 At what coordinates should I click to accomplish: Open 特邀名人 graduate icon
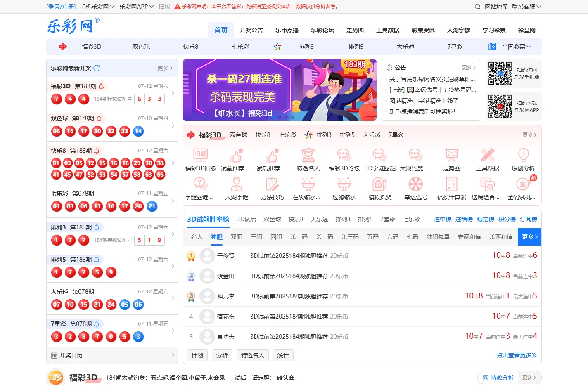pos(308,155)
